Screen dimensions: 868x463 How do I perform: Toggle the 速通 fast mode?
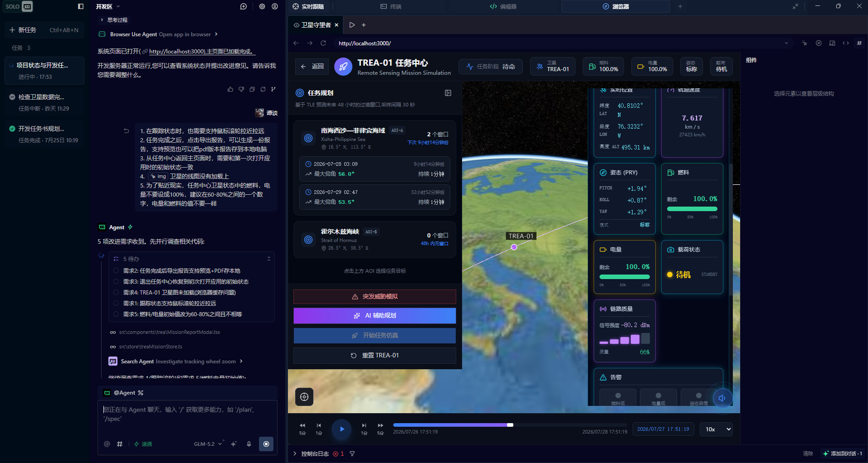(x=143, y=444)
